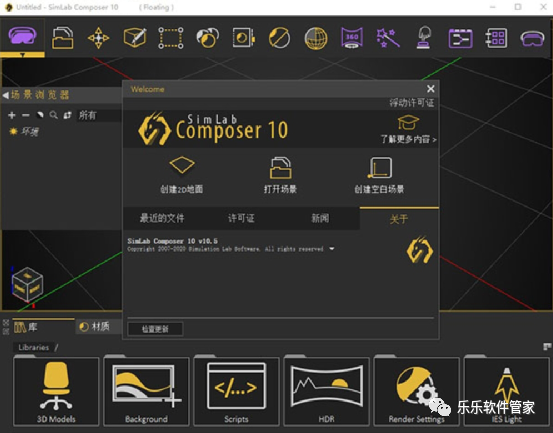Click the plus icon in scene browser
The height and width of the screenshot is (433, 553).
[12, 115]
